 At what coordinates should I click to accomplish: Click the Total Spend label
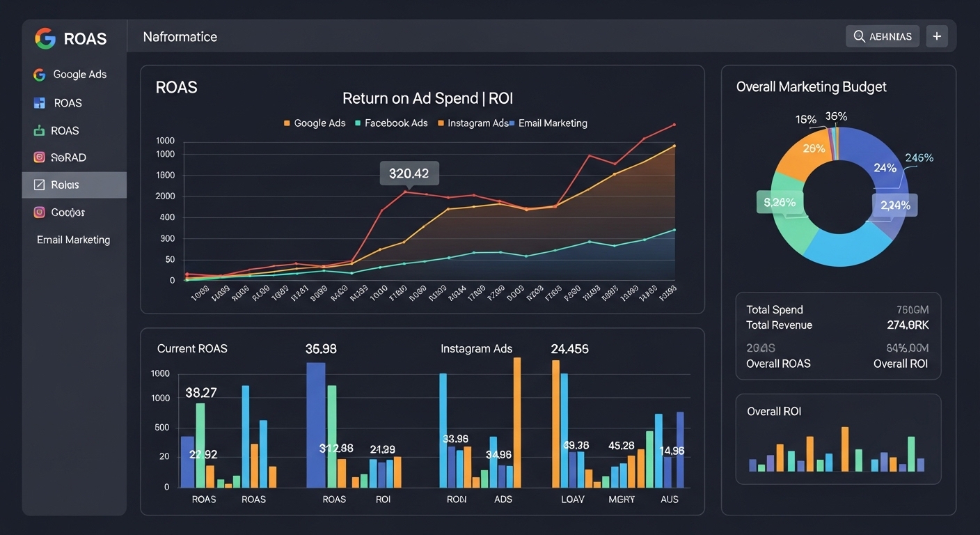click(x=775, y=310)
